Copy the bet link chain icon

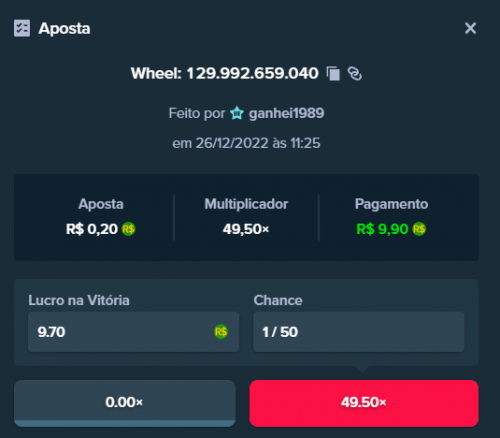(355, 74)
